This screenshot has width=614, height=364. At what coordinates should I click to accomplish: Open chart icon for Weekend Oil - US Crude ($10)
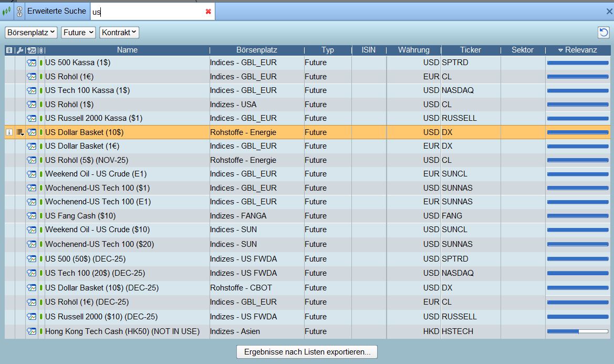[32, 230]
